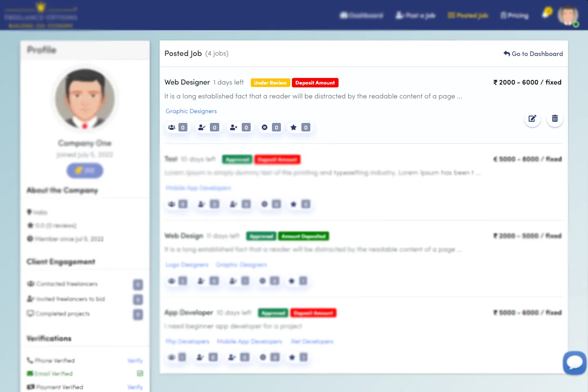This screenshot has width=588, height=392.
Task: Click Verify link beside Phone Verified
Action: [x=135, y=361]
